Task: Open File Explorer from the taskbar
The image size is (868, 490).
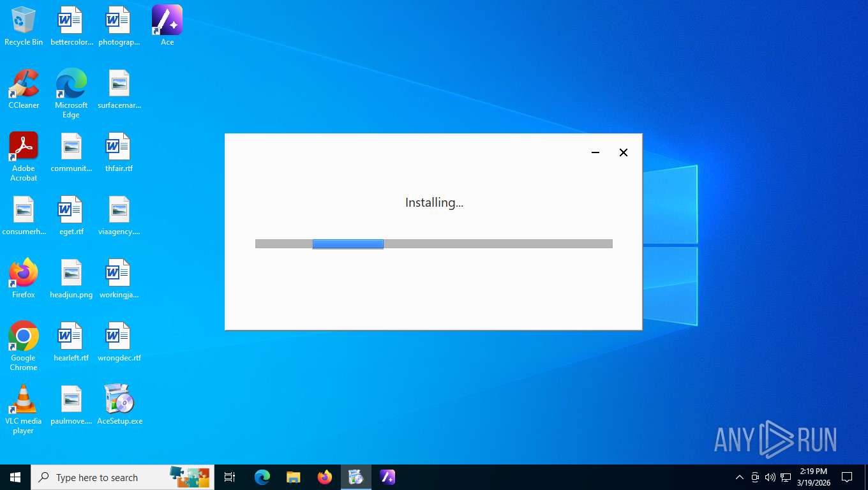Action: click(294, 477)
